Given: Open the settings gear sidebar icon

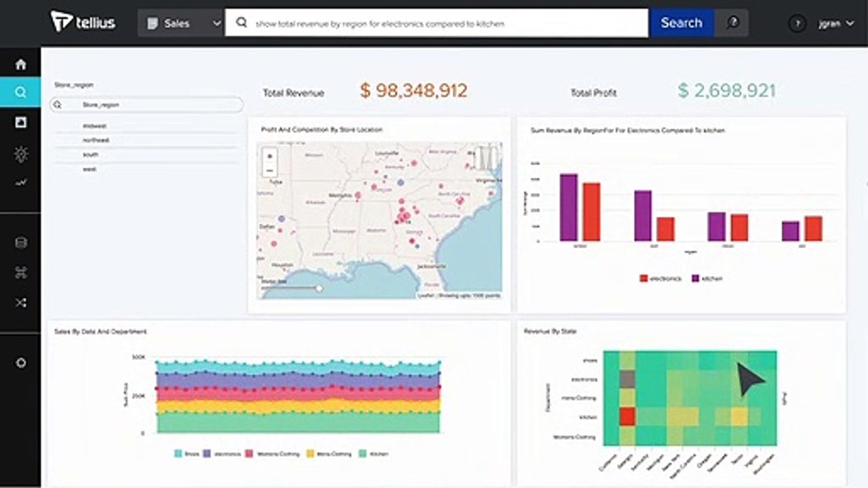Looking at the screenshot, I should [x=21, y=363].
